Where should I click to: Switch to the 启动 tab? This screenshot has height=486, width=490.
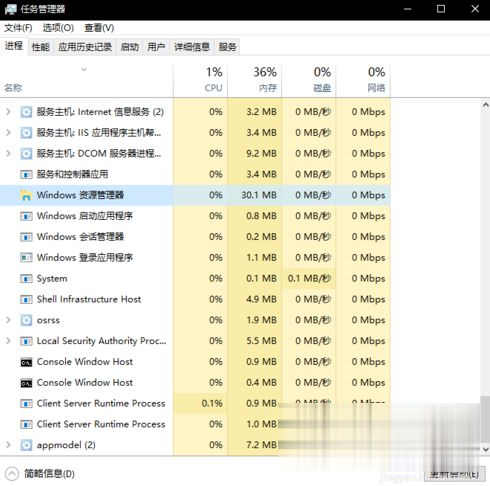[130, 47]
